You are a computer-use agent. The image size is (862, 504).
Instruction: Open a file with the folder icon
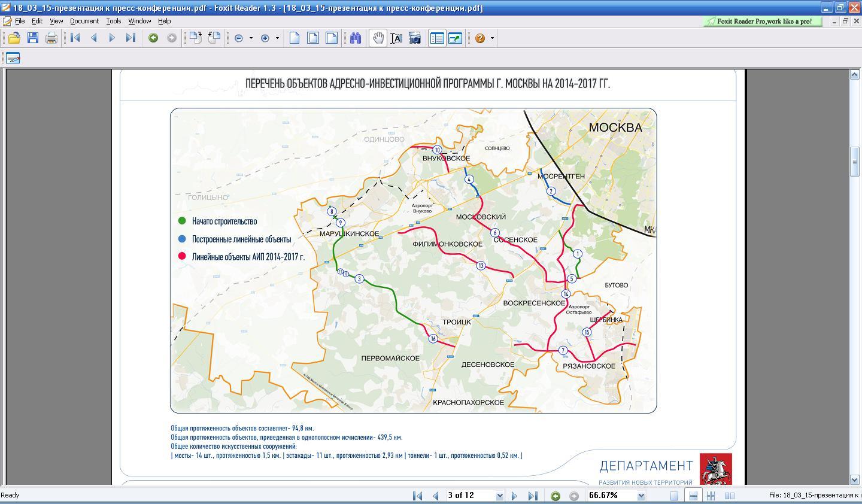pyautogui.click(x=14, y=38)
